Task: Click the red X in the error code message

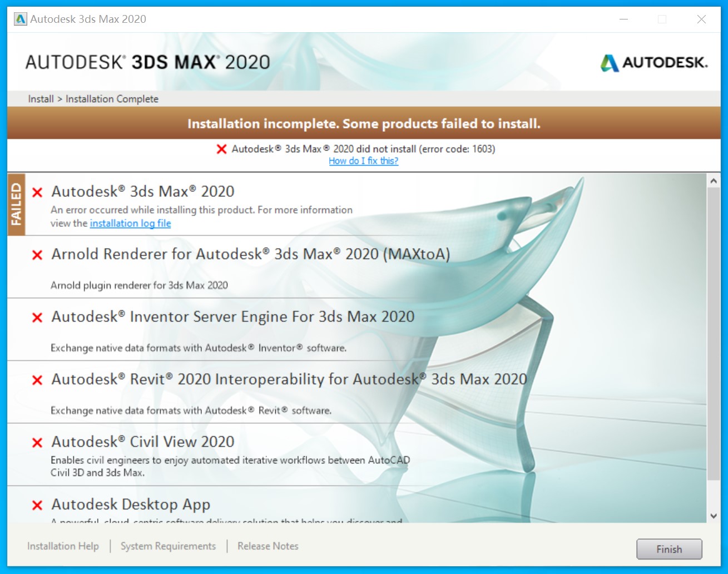Action: [221, 149]
